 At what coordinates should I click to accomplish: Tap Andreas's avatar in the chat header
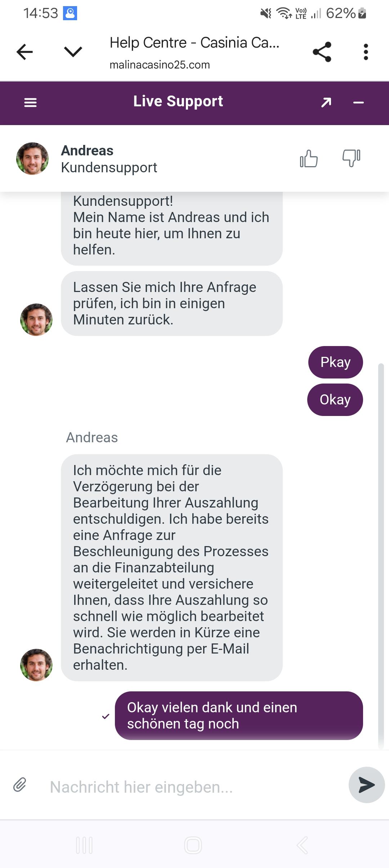pos(32,159)
